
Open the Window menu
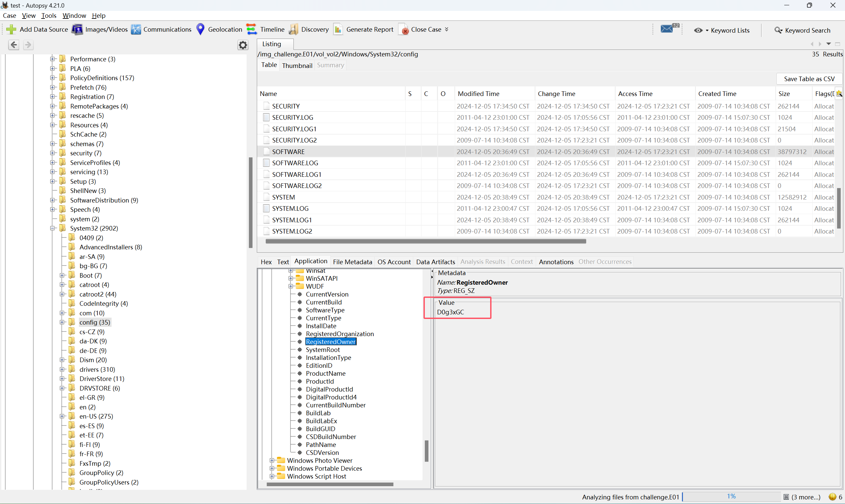[74, 16]
